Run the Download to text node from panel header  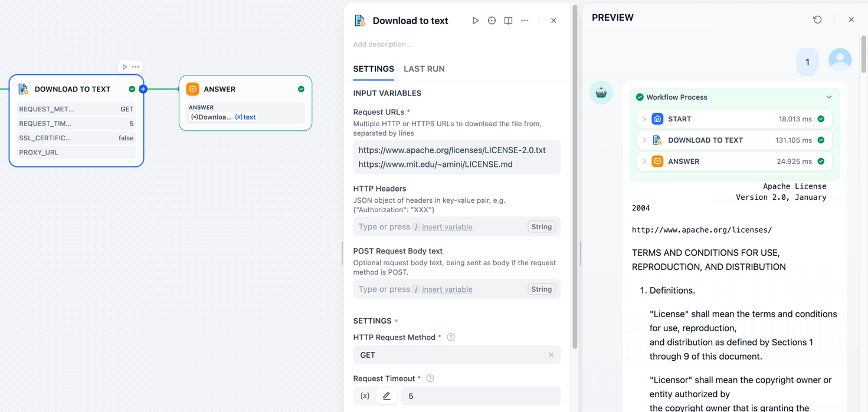pos(475,21)
